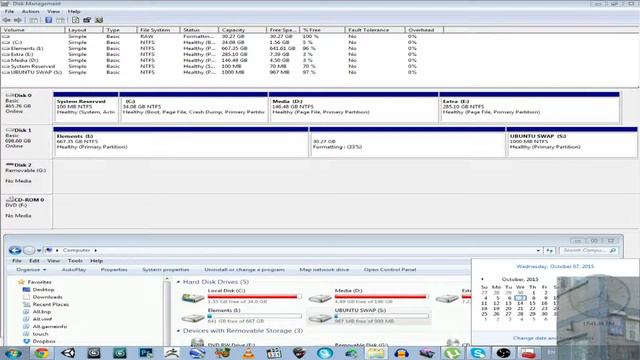Viewport: 640px width, 360px height.
Task: Click the Windows Start orb
Action: point(13,353)
